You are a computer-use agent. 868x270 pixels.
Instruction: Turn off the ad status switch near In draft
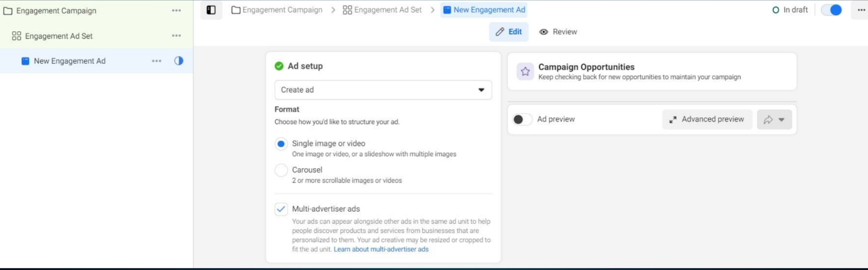(831, 10)
